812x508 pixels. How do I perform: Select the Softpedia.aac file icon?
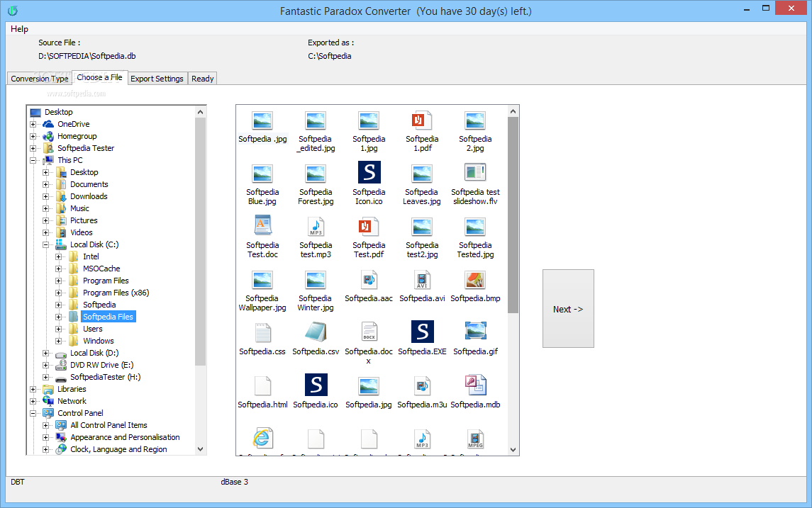click(x=369, y=280)
